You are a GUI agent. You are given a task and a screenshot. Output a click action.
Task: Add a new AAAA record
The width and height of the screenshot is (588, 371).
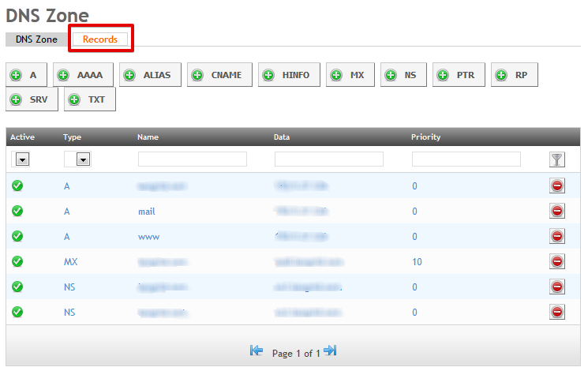click(83, 75)
